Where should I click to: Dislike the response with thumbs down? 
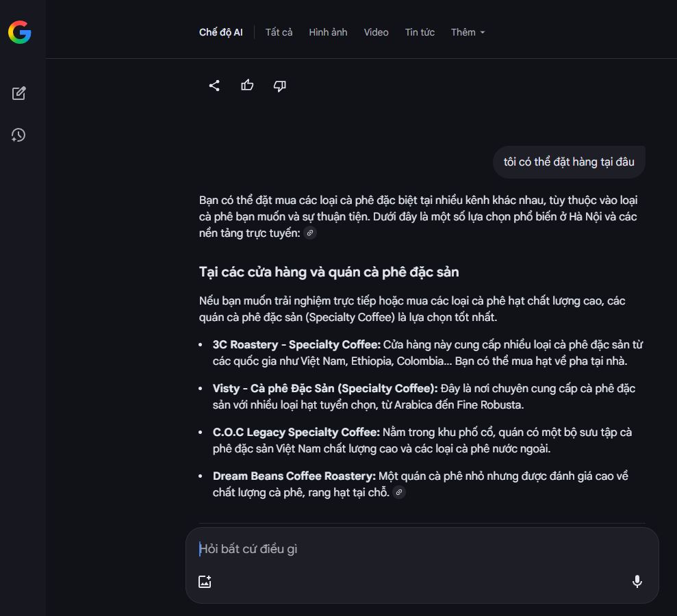(280, 86)
